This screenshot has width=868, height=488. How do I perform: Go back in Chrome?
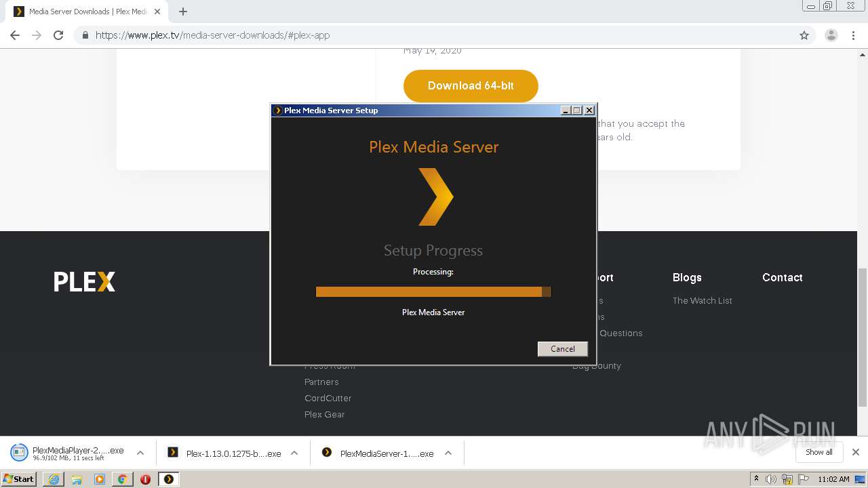pyautogui.click(x=15, y=35)
